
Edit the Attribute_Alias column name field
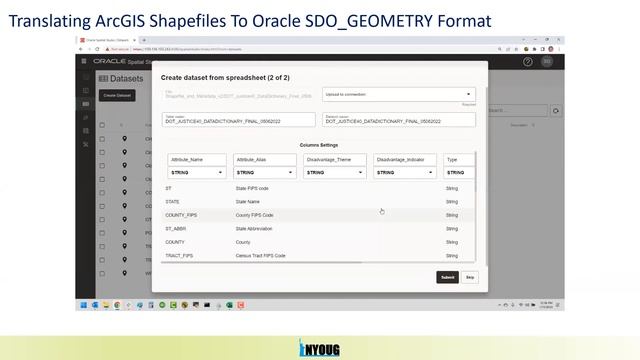[x=265, y=160]
